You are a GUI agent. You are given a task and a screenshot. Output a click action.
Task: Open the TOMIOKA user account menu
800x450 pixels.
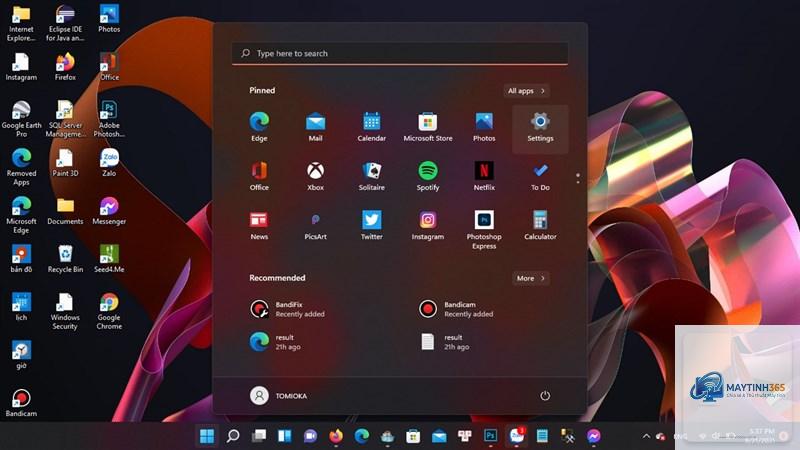coord(278,395)
